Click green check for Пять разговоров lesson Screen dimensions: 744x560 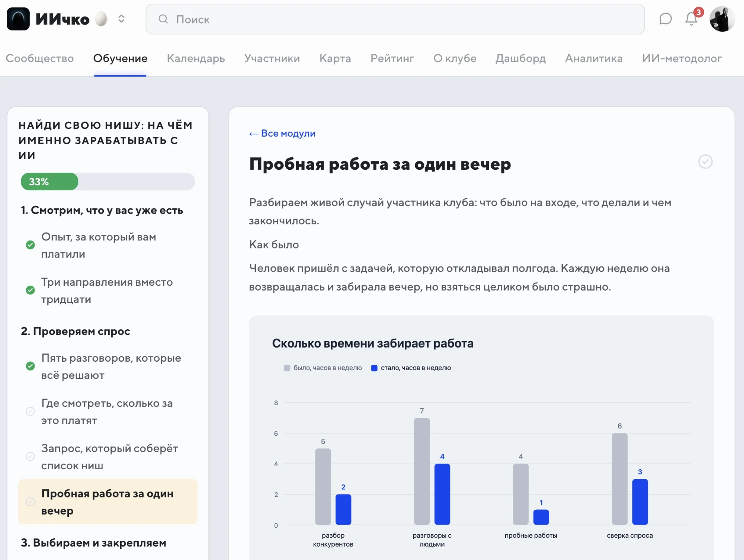click(31, 366)
